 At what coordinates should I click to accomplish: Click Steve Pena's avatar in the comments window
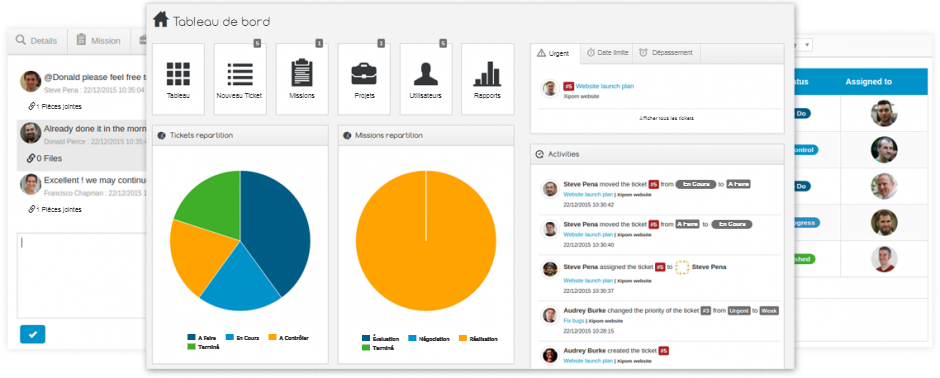(31, 81)
